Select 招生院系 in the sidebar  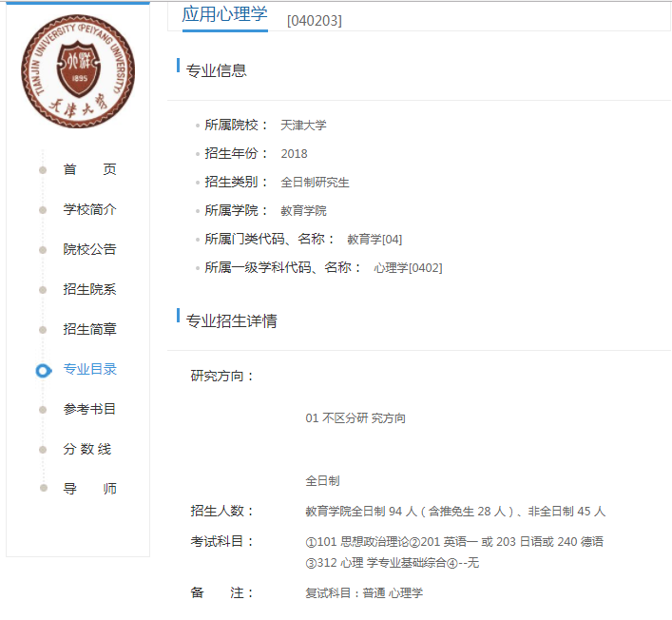(x=90, y=289)
